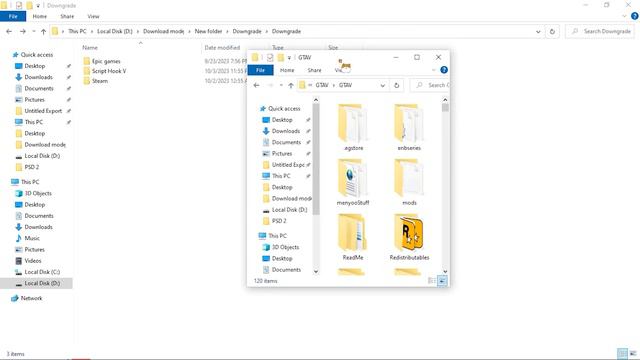Open File menu in Downgrade window
This screenshot has width=640, height=360.
tap(13, 16)
